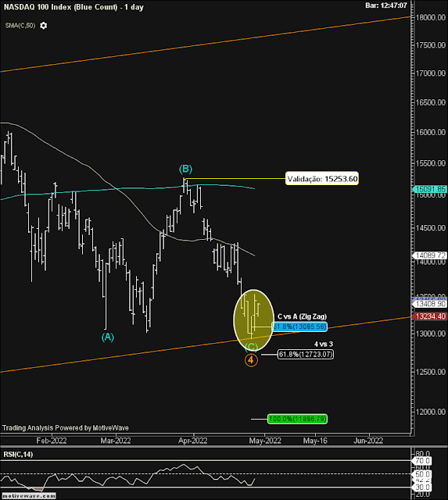Click the Apr-2022 date axis label
Image resolution: width=448 pixels, height=500 pixels.
[x=193, y=441]
